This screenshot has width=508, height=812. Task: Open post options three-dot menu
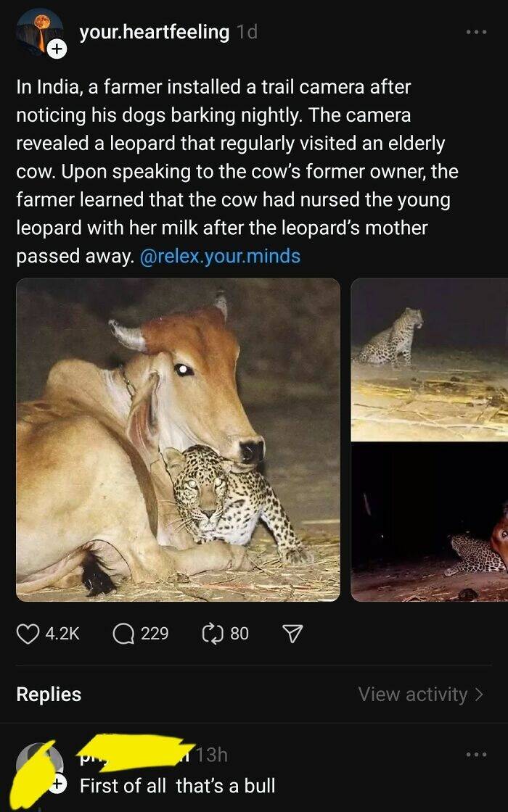pos(476,33)
